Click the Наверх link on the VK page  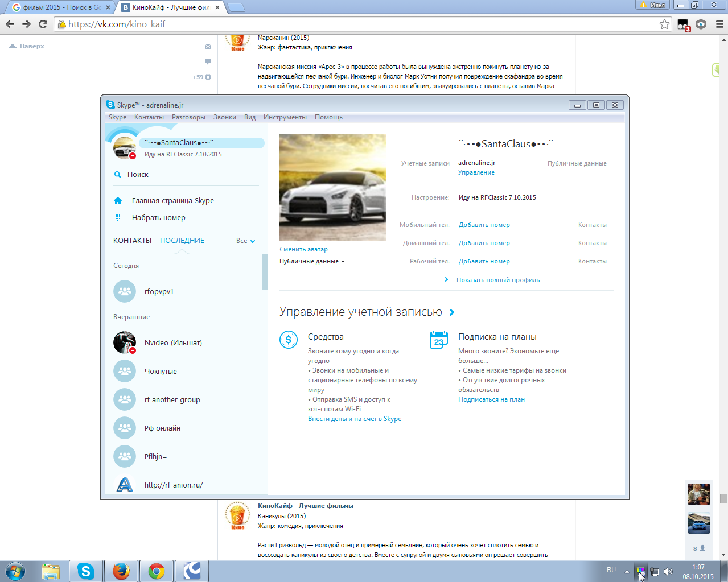pyautogui.click(x=27, y=46)
